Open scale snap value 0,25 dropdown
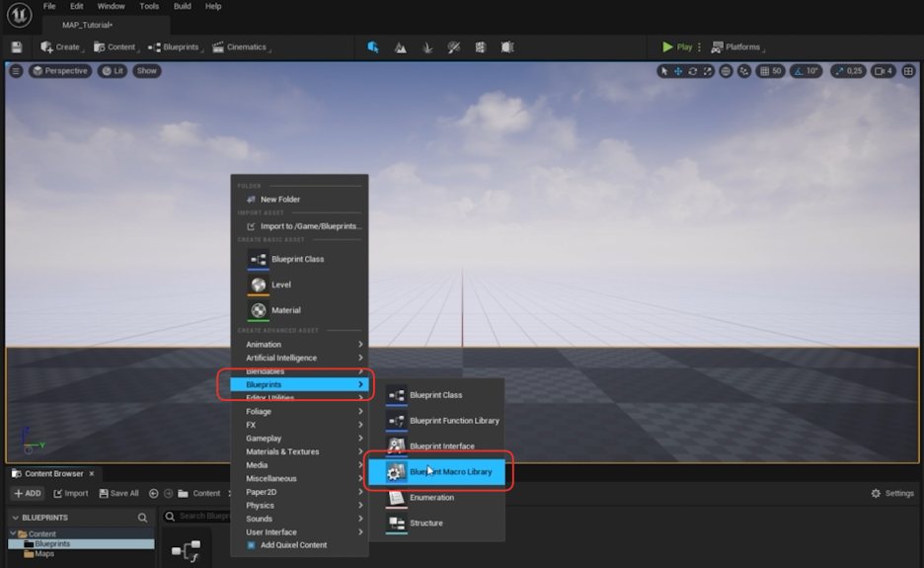Image resolution: width=924 pixels, height=568 pixels. click(855, 71)
